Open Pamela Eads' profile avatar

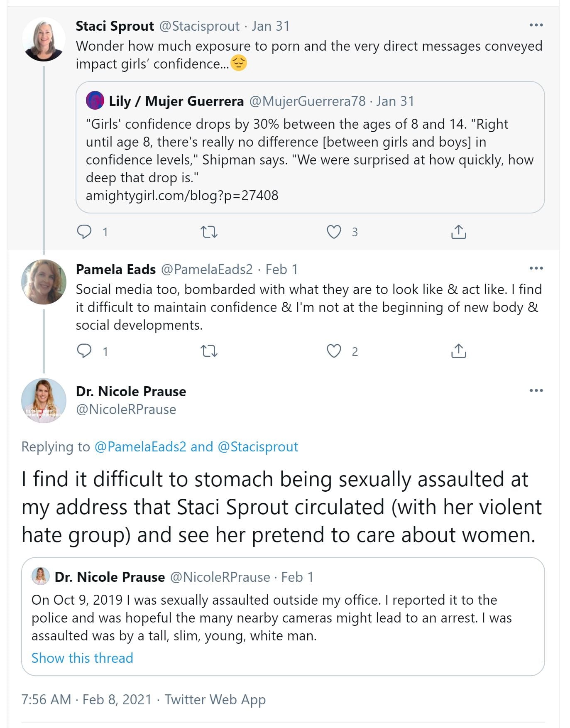click(x=44, y=282)
